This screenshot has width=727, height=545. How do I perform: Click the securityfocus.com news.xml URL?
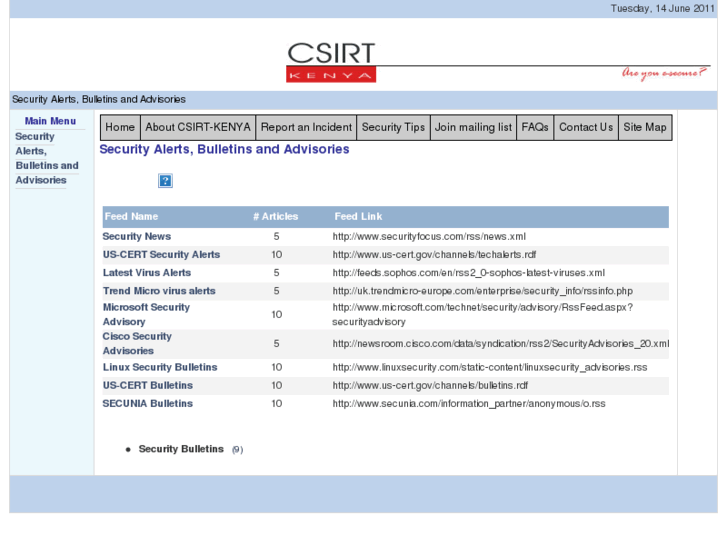429,237
